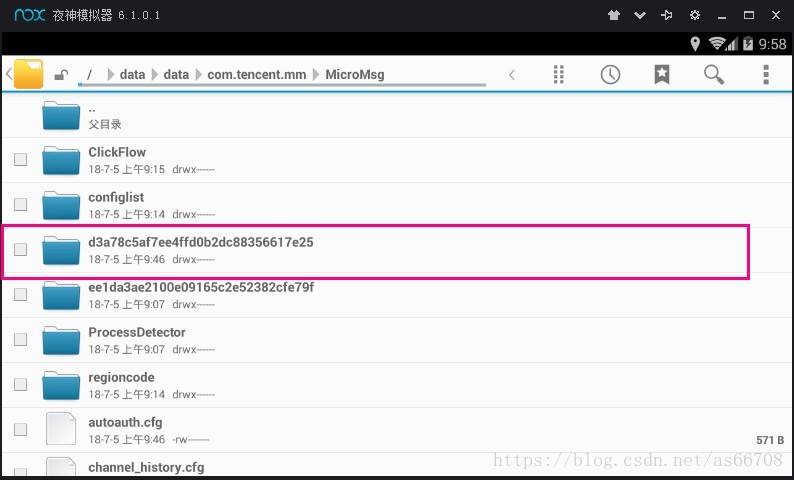Click the 9:58 clock in status bar
This screenshot has height=480, width=794.
coord(772,44)
